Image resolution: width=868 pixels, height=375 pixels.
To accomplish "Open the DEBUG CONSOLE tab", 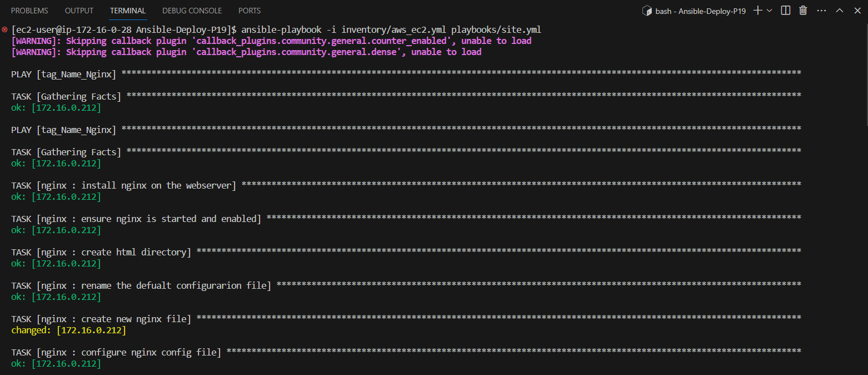I will [192, 10].
